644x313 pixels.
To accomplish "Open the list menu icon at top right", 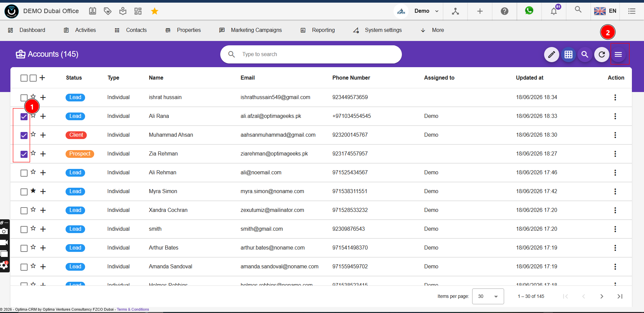I will coord(632,11).
